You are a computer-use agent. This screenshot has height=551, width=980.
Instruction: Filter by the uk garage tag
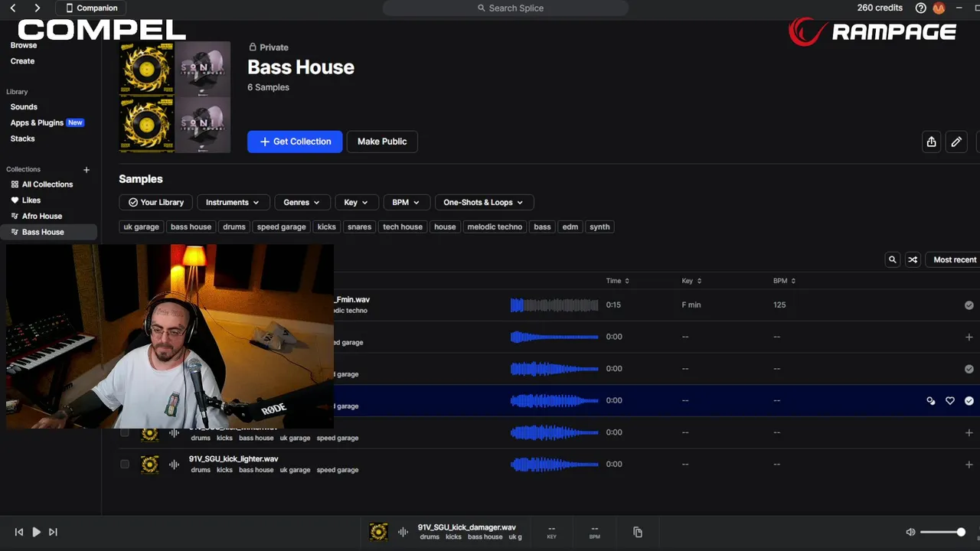(142, 227)
